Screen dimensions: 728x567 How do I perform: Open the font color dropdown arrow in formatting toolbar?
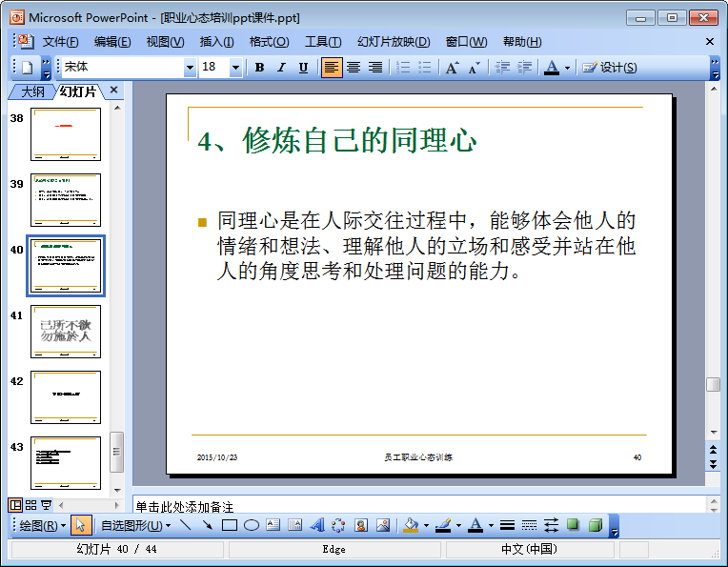(x=567, y=68)
